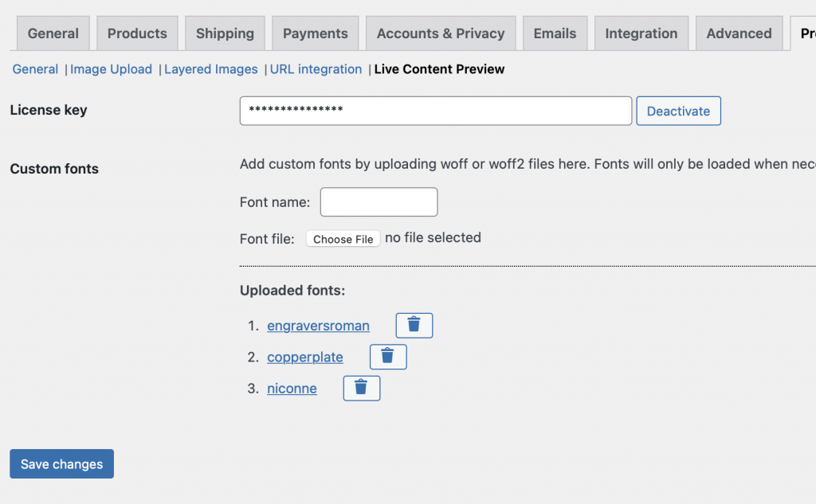Open the Payments settings tab
Screen dimensions: 816x504
tap(315, 33)
